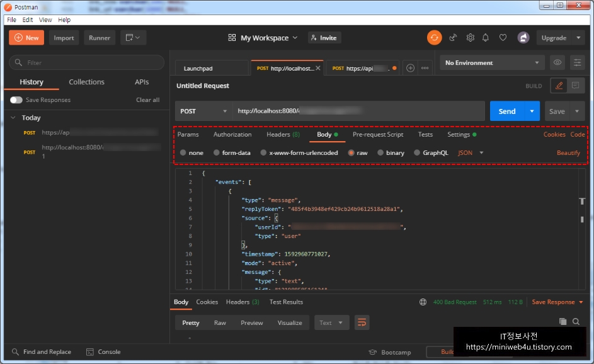This screenshot has height=364, width=594.
Task: Open the Save Response dropdown
Action: (557, 302)
